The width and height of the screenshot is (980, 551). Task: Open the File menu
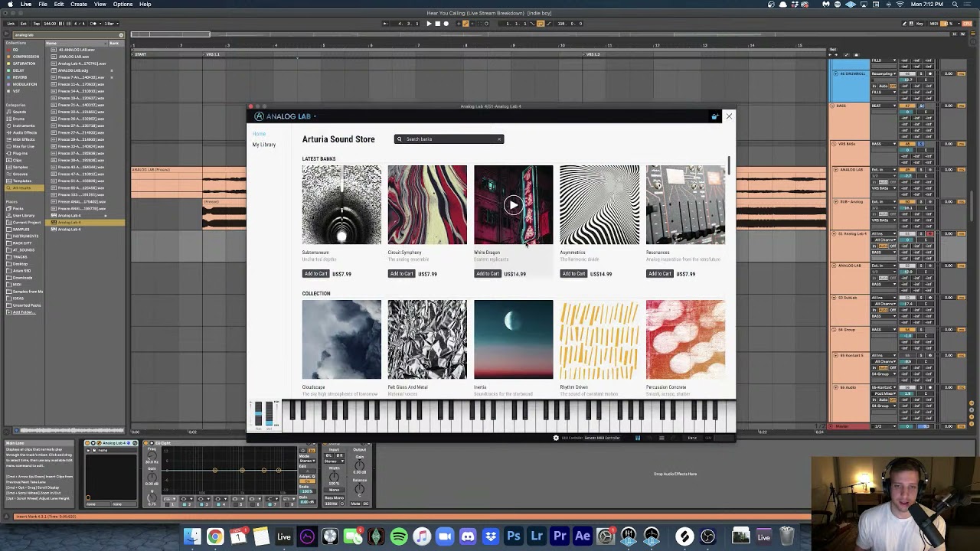tap(43, 5)
